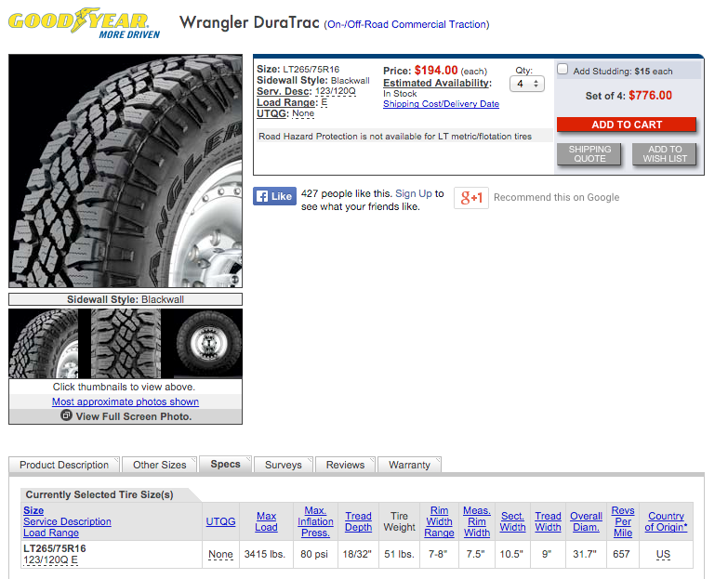
Task: Click Rim Width Range column header
Action: (439, 521)
